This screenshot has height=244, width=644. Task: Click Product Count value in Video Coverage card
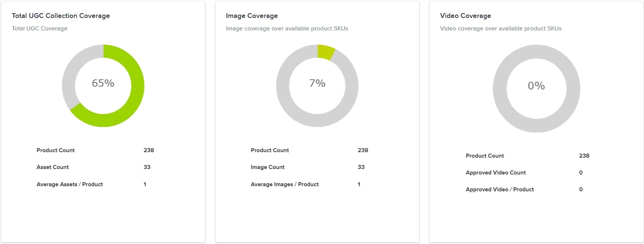pos(584,156)
